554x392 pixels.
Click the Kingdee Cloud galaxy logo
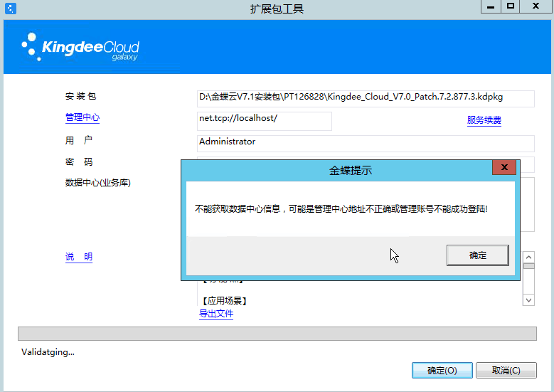click(80, 48)
